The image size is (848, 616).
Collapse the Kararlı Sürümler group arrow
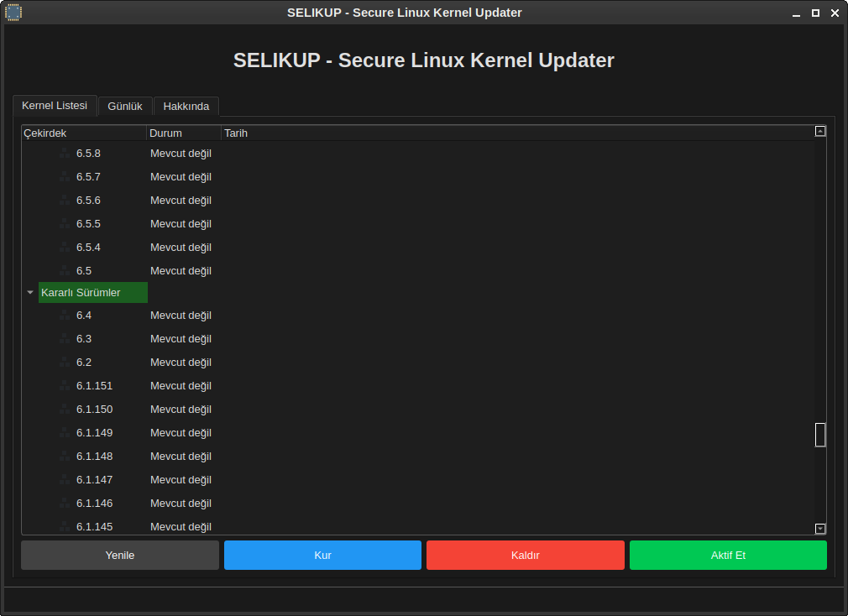click(30, 292)
